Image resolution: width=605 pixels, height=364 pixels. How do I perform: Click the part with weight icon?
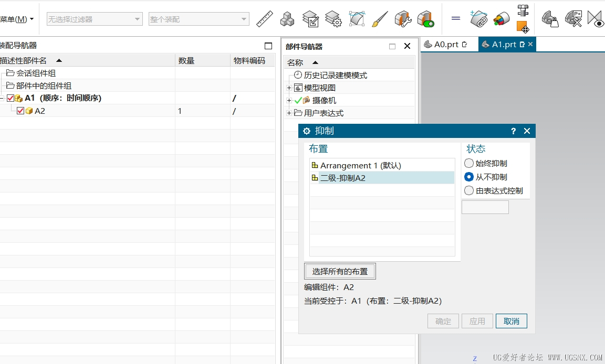coord(550,19)
